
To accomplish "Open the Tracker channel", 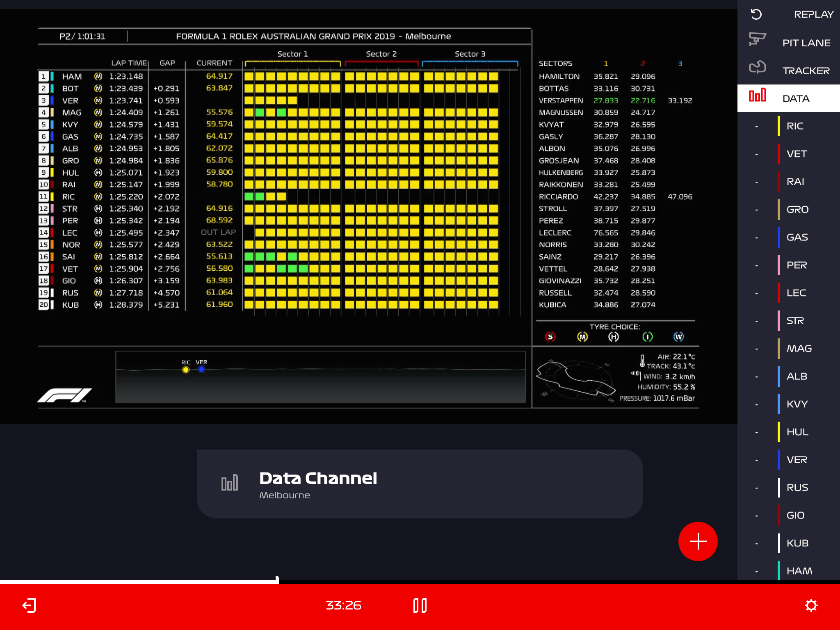I will click(789, 71).
